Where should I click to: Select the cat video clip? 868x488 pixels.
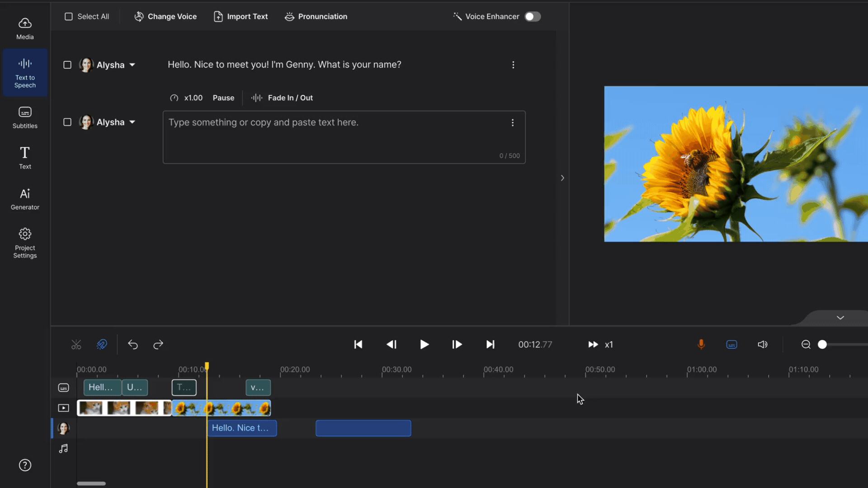[x=124, y=408]
